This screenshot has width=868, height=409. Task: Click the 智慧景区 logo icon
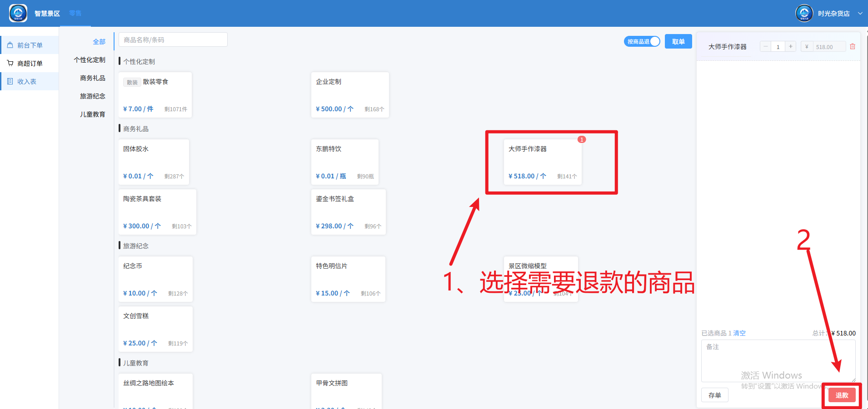click(x=18, y=13)
